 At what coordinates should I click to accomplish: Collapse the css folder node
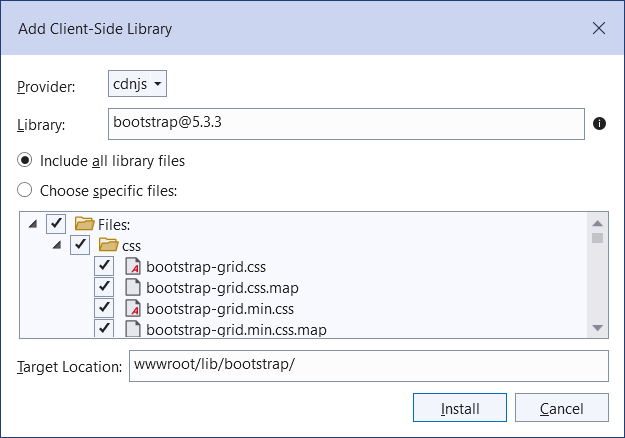point(57,245)
